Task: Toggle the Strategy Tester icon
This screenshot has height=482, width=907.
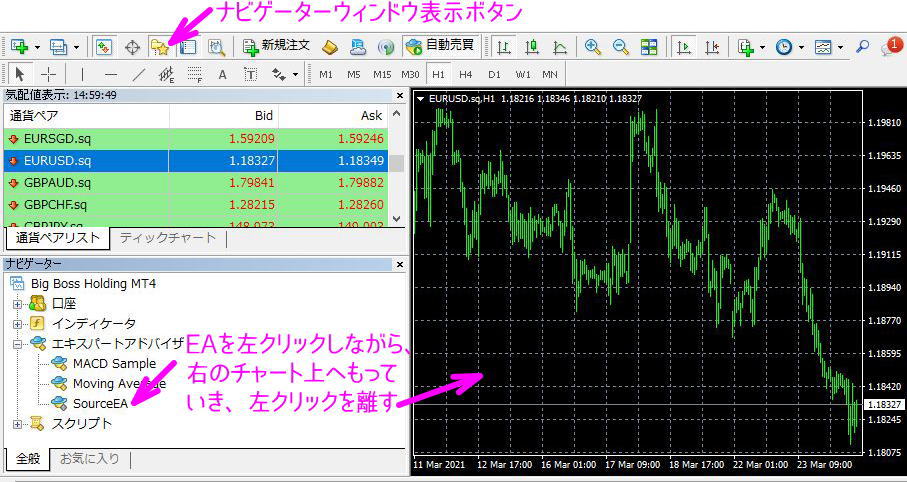Action: click(216, 47)
